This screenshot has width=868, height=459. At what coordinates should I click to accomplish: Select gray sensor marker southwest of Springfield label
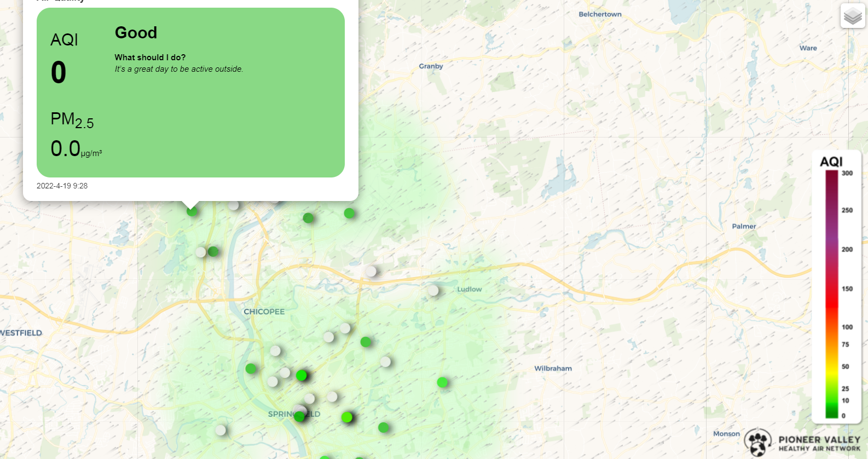[x=221, y=430]
